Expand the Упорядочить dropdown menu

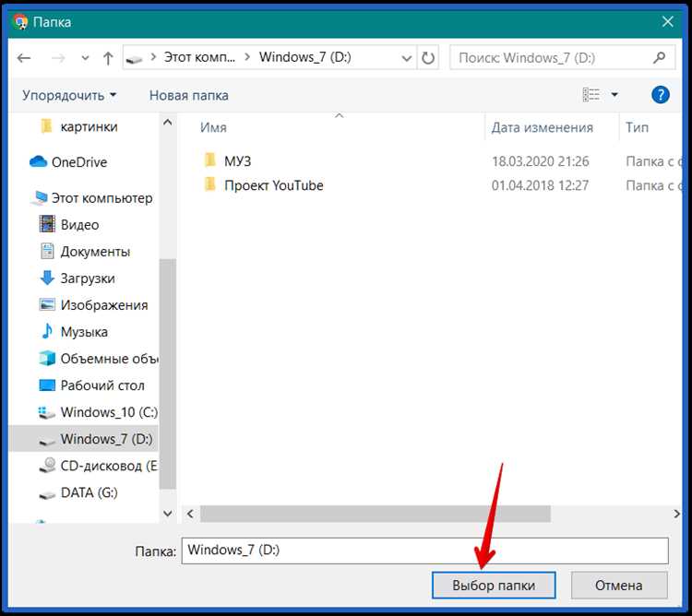(x=69, y=95)
